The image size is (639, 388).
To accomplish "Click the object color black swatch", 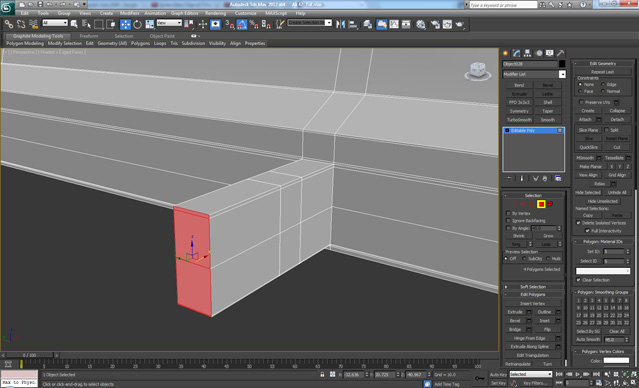I will (x=562, y=64).
